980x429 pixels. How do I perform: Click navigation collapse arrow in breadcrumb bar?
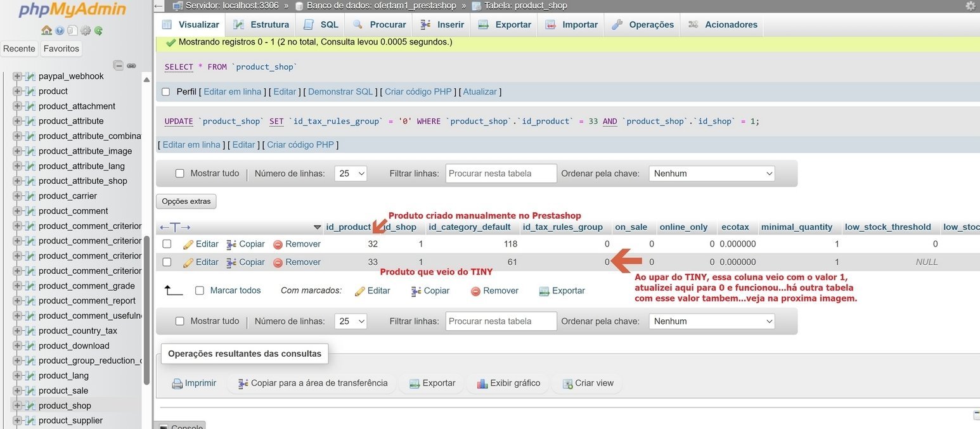[x=158, y=6]
